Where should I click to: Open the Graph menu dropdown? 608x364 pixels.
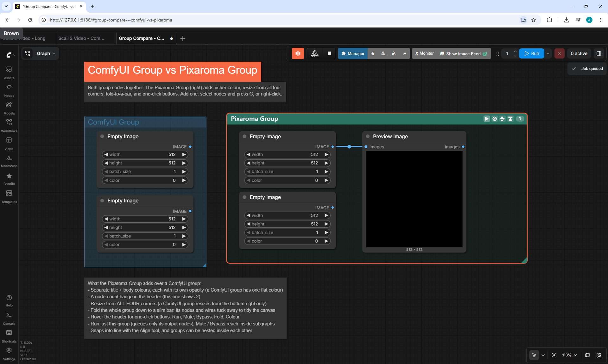[40, 53]
